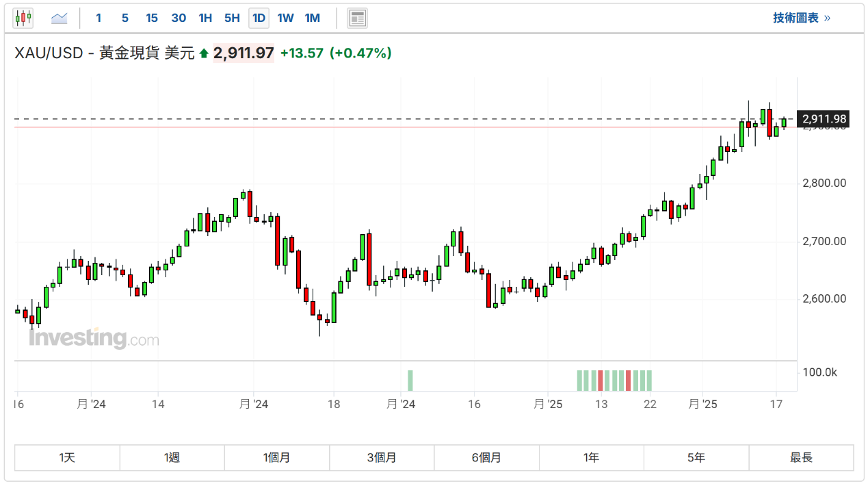Show the 1個月 time range
This screenshot has width=868, height=486.
(x=277, y=458)
